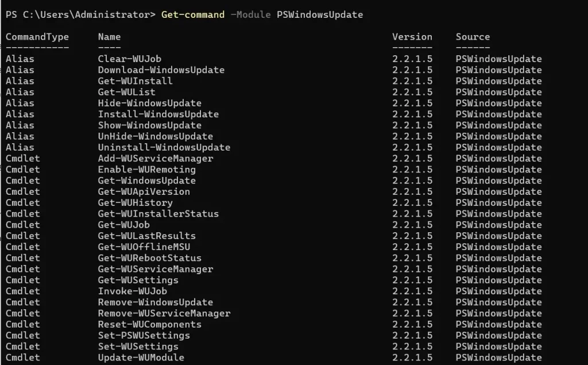Click the Source column header
The height and width of the screenshot is (365, 588).
pyautogui.click(x=473, y=37)
